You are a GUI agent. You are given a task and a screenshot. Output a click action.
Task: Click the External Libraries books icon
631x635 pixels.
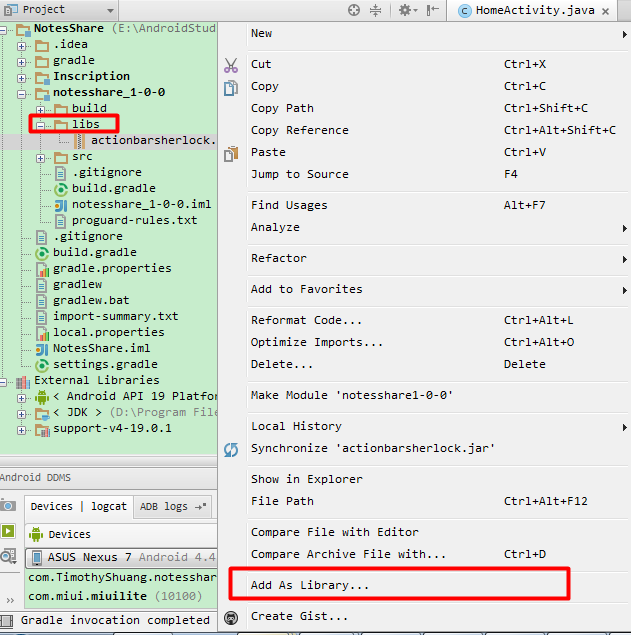tap(23, 381)
